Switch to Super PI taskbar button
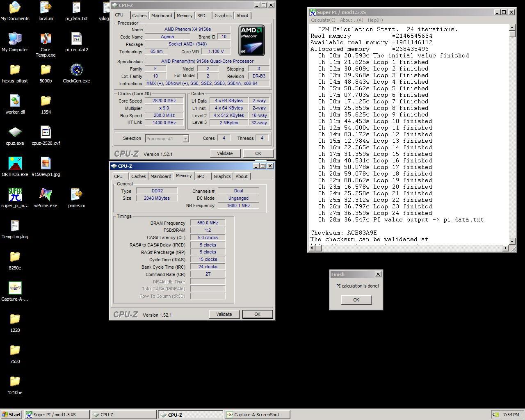Screen dimensions: 525x420 click(56, 415)
